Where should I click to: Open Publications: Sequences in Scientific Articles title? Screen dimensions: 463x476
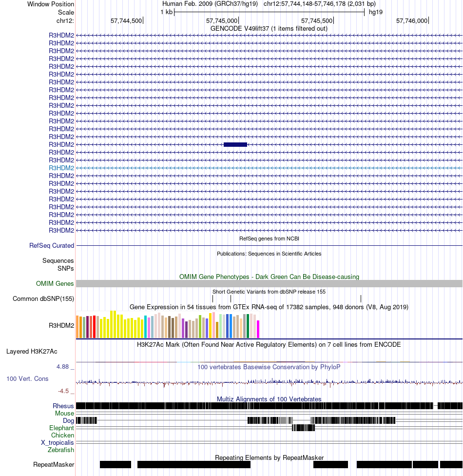tap(269, 254)
